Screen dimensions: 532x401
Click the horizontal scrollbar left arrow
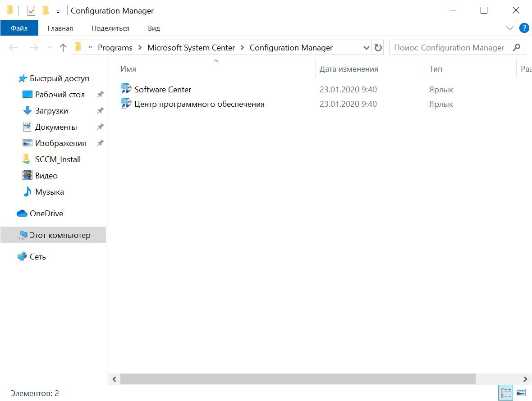115,379
